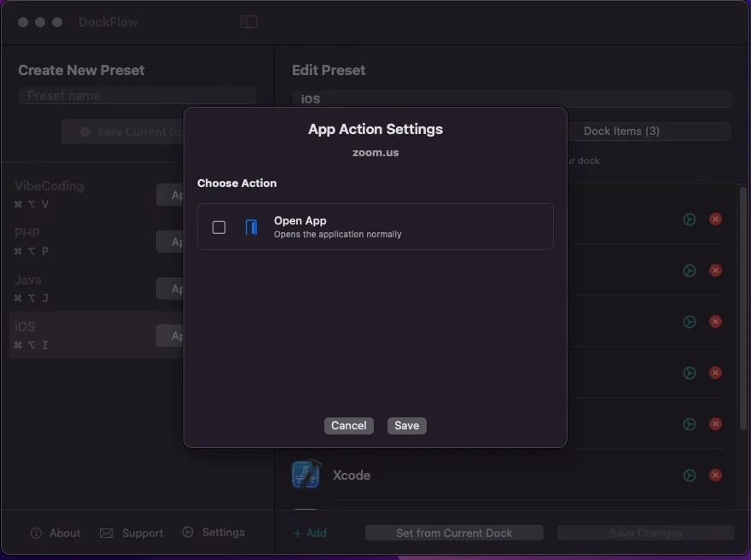
Task: Click the dock items list scrollbar
Action: tap(742, 308)
